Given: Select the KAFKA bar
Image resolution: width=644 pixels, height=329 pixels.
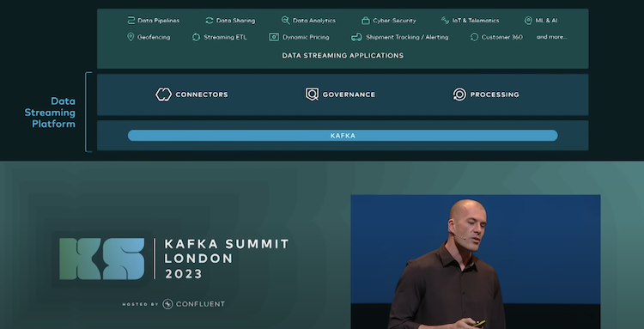Looking at the screenshot, I should pyautogui.click(x=343, y=136).
